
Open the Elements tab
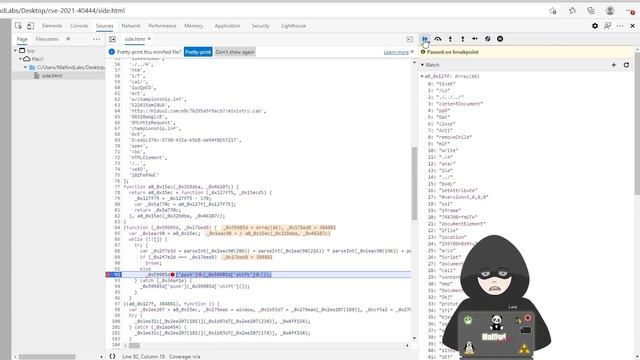(52, 26)
